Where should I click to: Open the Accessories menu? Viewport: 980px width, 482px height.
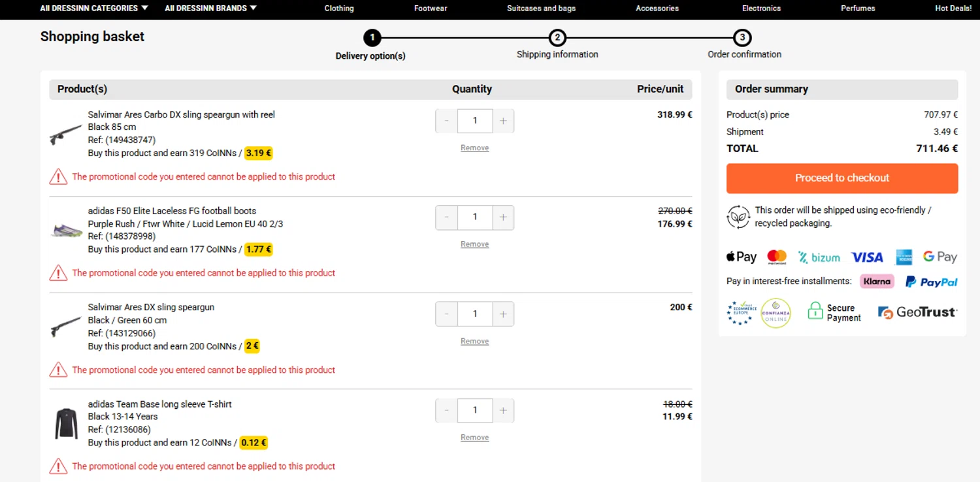pos(657,8)
